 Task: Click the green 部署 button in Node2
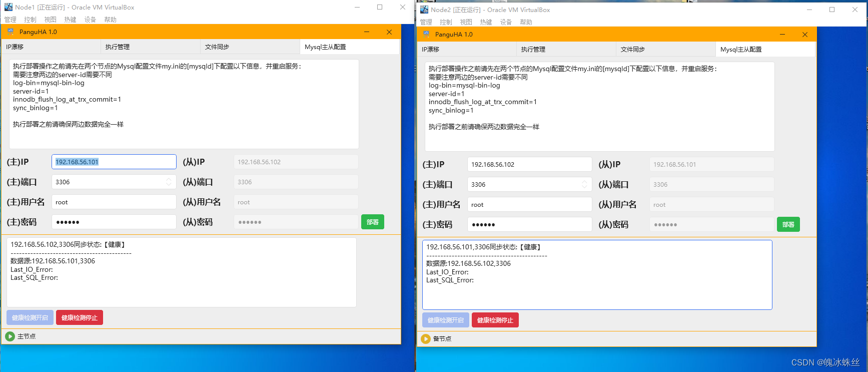click(x=788, y=224)
